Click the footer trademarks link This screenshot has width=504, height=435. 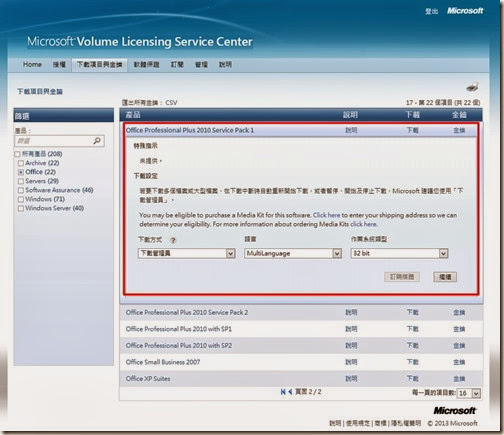pyautogui.click(x=380, y=423)
